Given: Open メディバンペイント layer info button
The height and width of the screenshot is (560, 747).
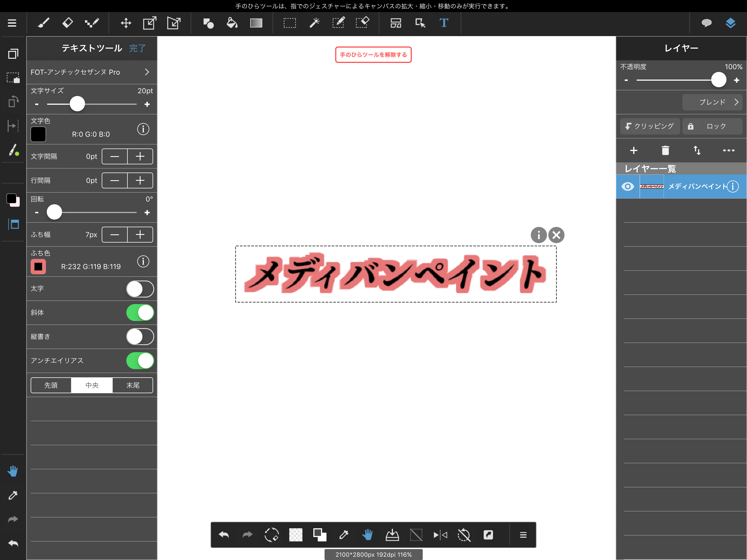Looking at the screenshot, I should tap(733, 186).
